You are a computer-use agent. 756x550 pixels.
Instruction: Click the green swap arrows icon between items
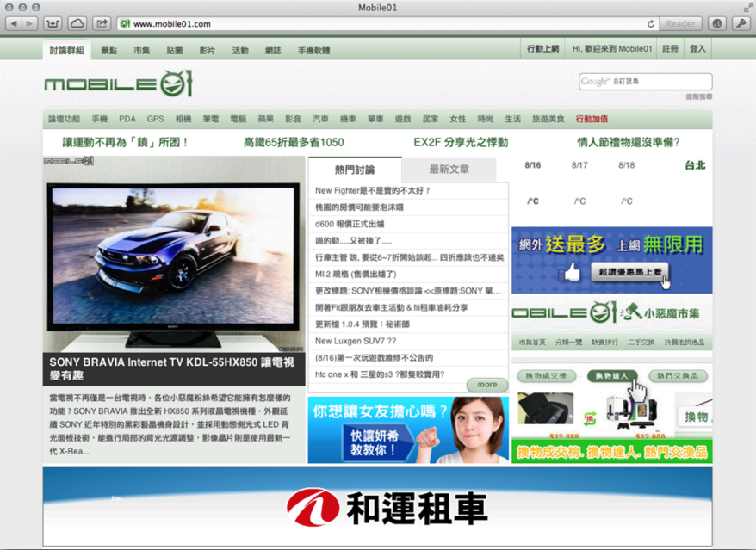[x=590, y=418]
